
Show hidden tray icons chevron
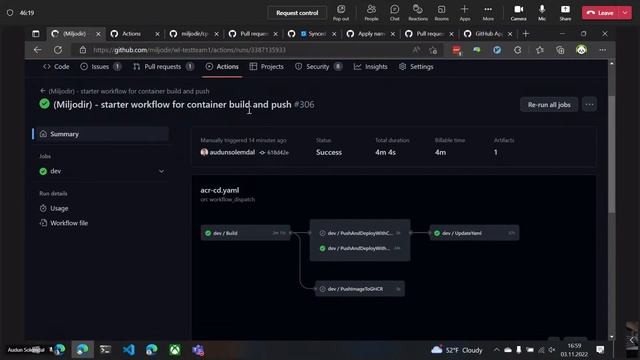[496, 350]
